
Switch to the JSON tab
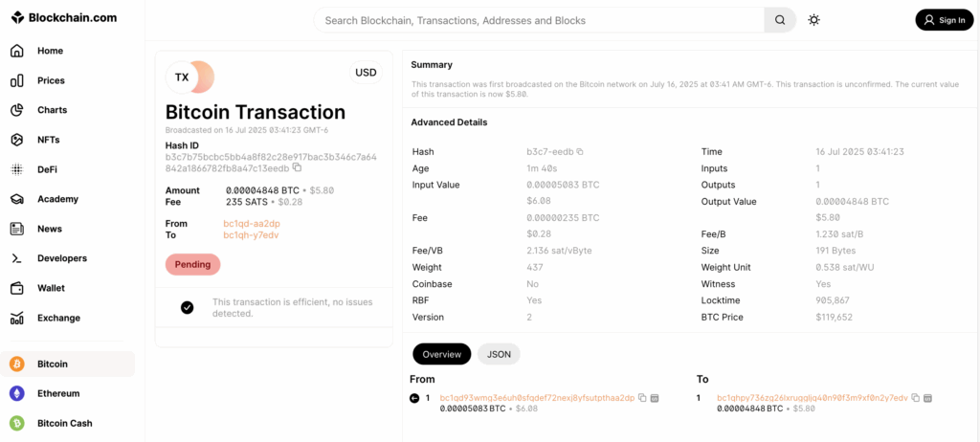[499, 354]
